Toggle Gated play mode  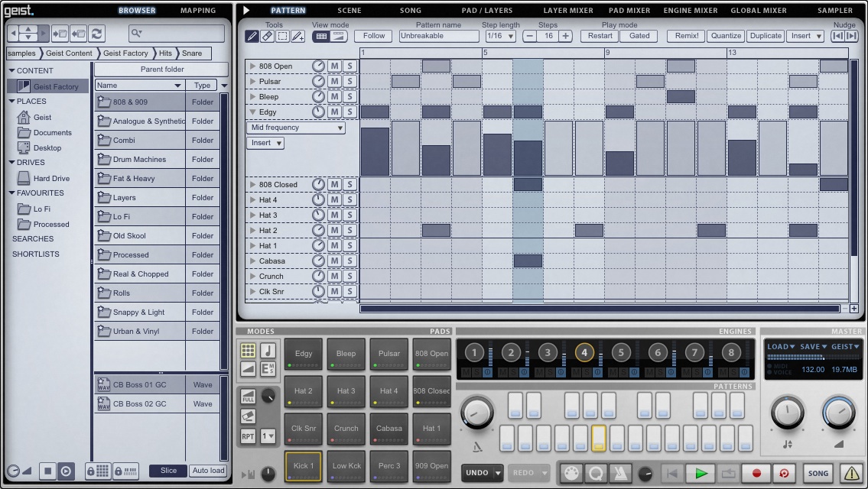pos(639,36)
